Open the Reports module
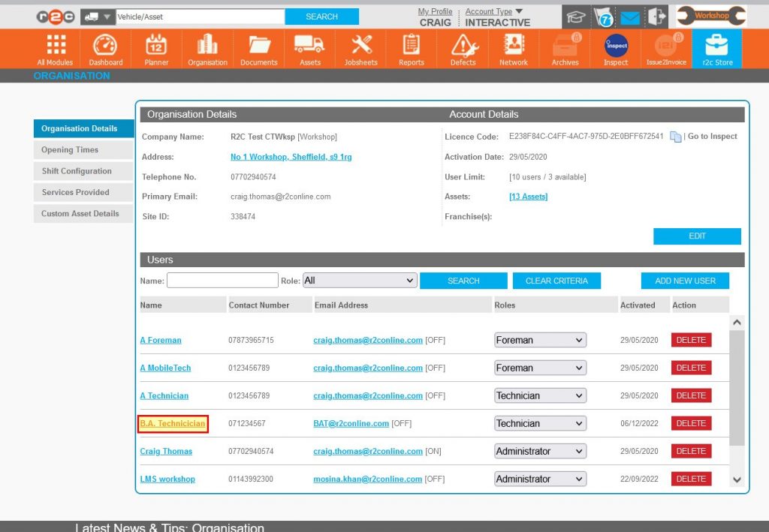The width and height of the screenshot is (769, 532). 411,47
